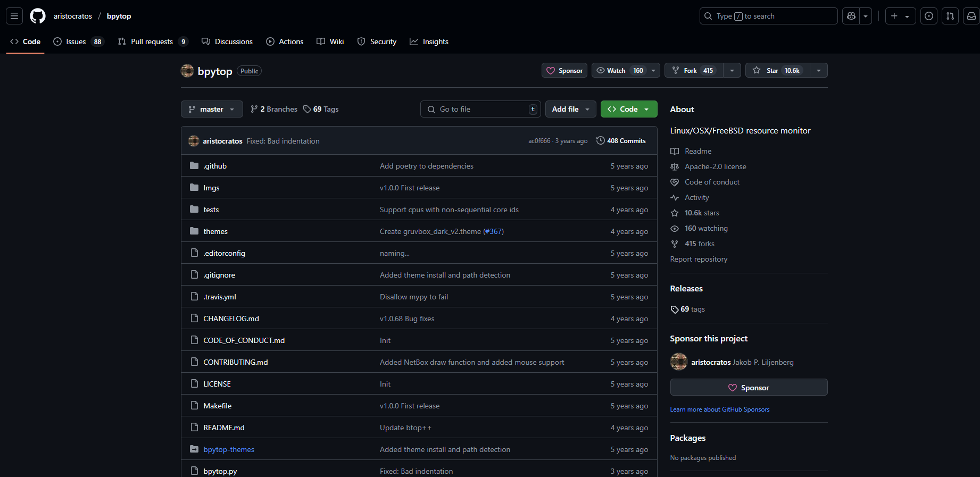The height and width of the screenshot is (477, 980).
Task: Click the .editorconfig file icon
Action: point(194,253)
